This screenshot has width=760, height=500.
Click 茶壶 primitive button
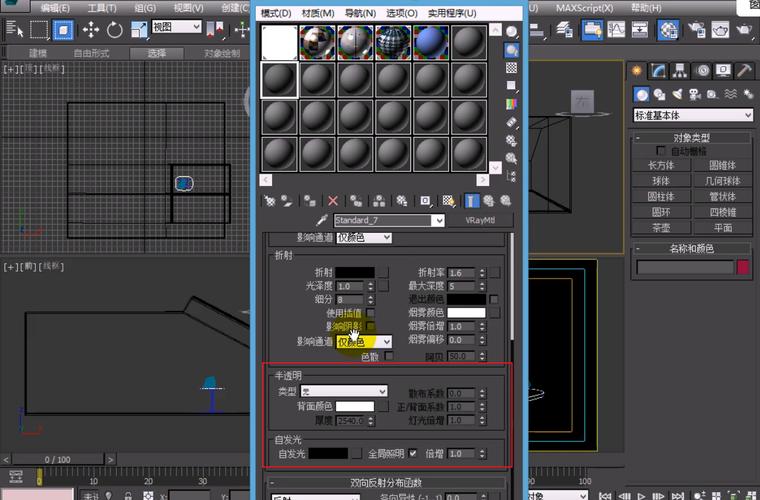(x=661, y=228)
